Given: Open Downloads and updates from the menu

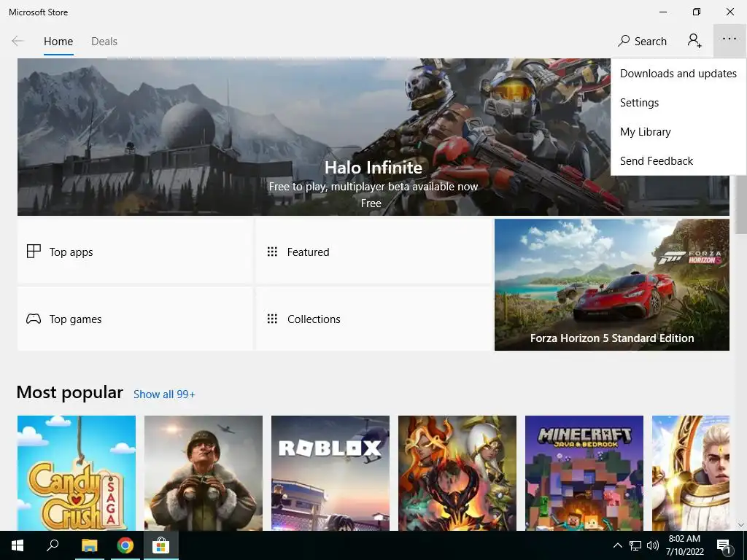Looking at the screenshot, I should pyautogui.click(x=678, y=74).
